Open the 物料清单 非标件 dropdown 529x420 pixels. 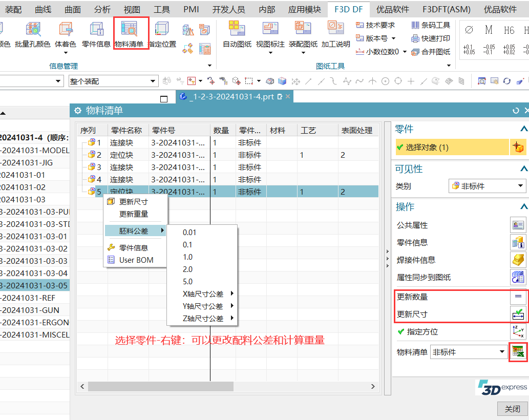coord(468,352)
